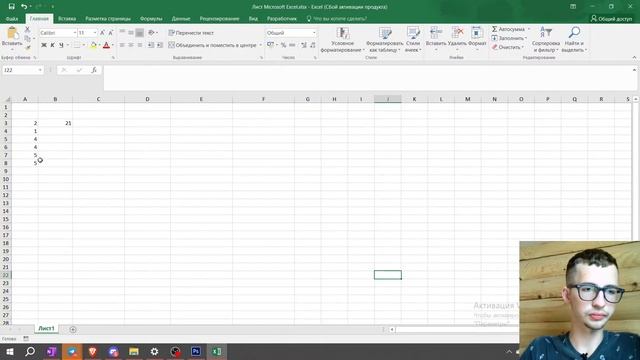Image resolution: width=640 pixels, height=360 pixels.
Task: Switch to the Данные (Data) tab
Action: [181, 19]
